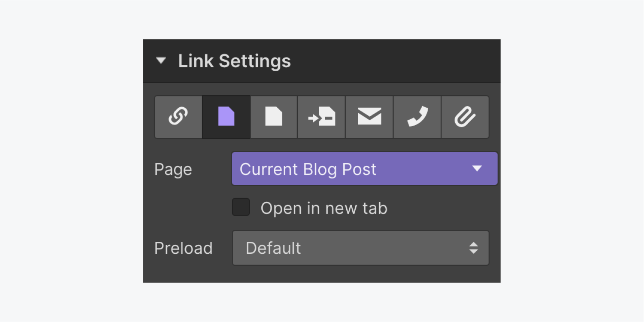Click the Preload field label
This screenshot has width=644, height=322.
[184, 248]
